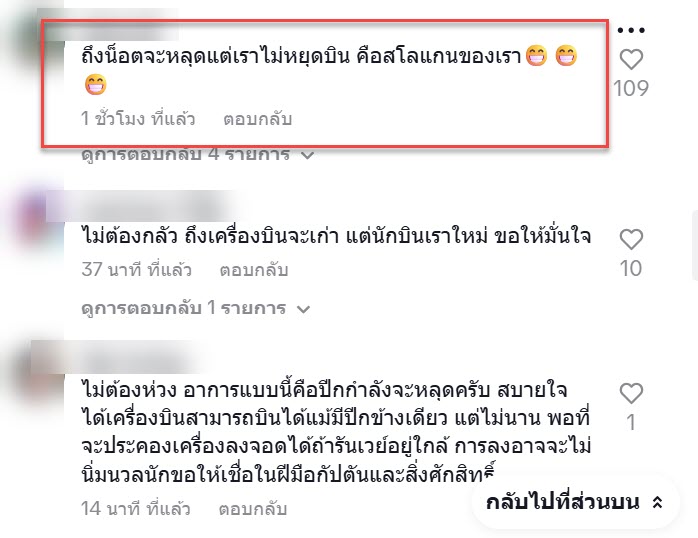Open second commenter's purple blurred avatar
The image size is (698, 538).
32,218
